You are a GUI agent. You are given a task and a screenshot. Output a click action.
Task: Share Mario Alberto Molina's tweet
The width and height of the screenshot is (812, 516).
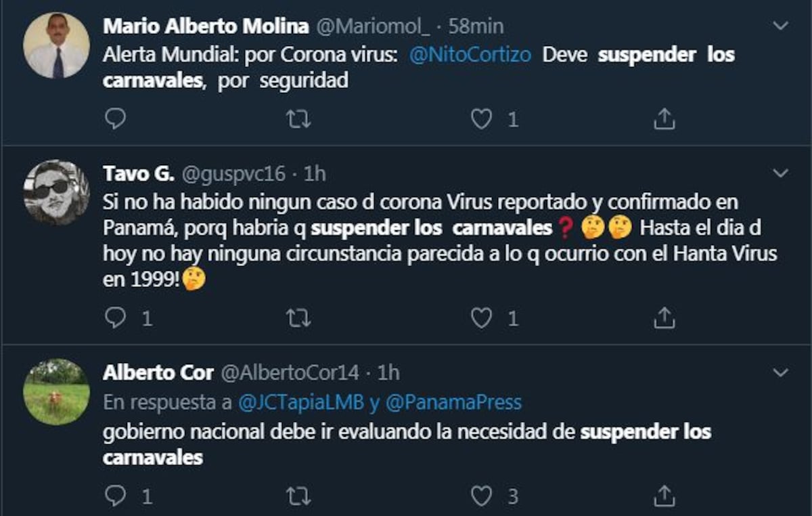pyautogui.click(x=665, y=119)
